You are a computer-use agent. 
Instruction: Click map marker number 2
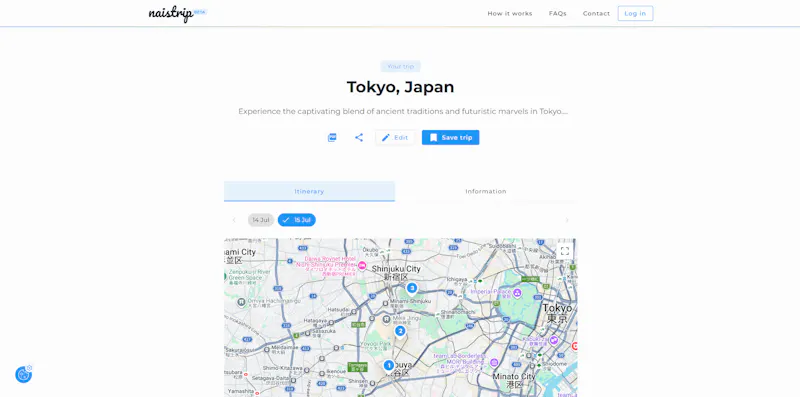point(400,332)
